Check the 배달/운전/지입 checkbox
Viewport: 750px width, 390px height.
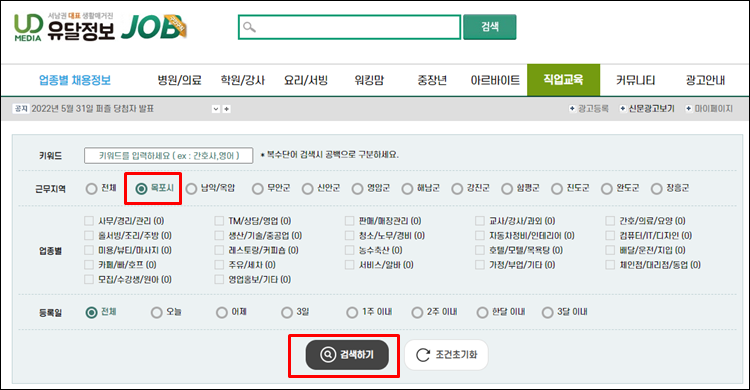coord(610,250)
